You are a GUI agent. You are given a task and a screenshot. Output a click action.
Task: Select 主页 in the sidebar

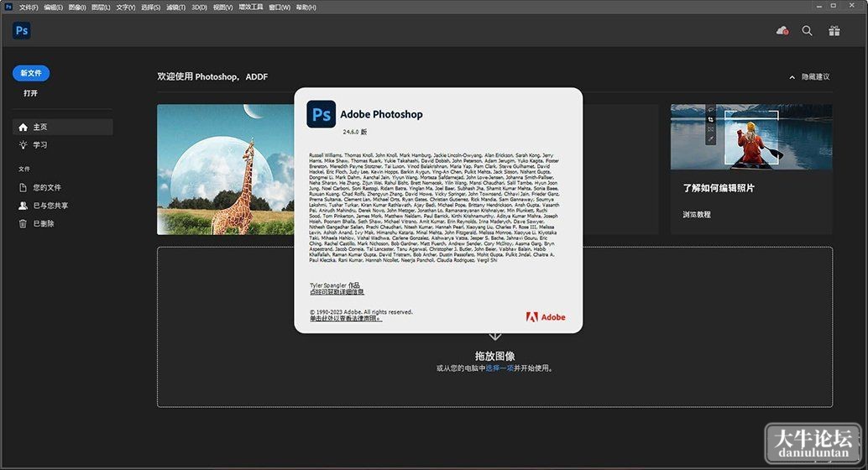pos(63,128)
